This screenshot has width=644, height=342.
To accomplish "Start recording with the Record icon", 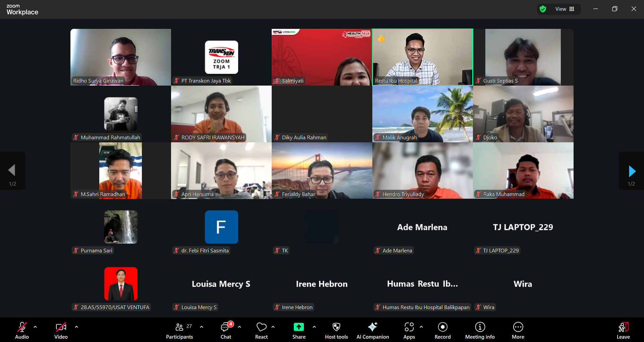I will [x=442, y=327].
